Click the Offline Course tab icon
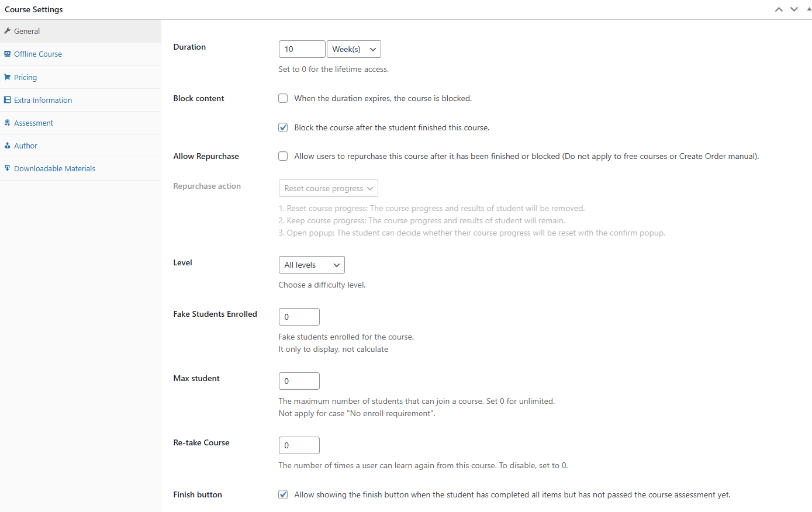The width and height of the screenshot is (812, 512). 8,54
